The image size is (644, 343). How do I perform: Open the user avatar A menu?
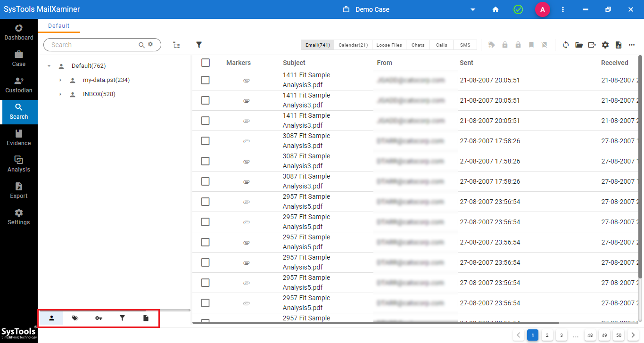[543, 9]
